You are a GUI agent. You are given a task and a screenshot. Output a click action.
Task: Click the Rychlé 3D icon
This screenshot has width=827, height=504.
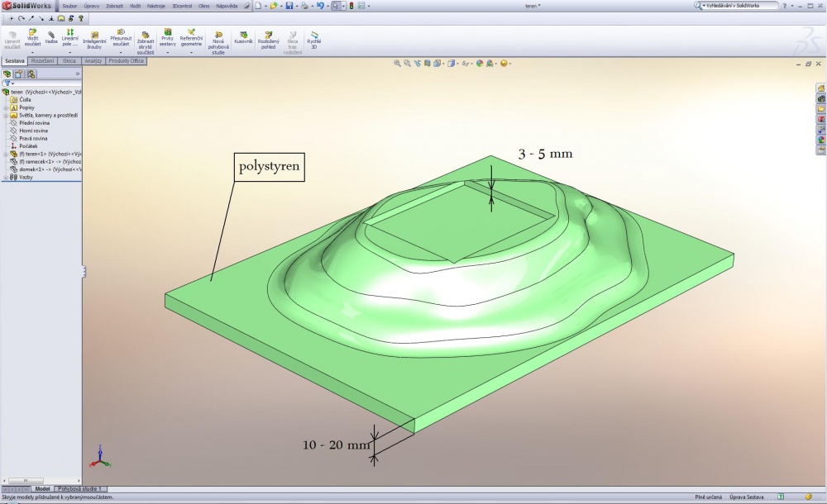click(314, 35)
